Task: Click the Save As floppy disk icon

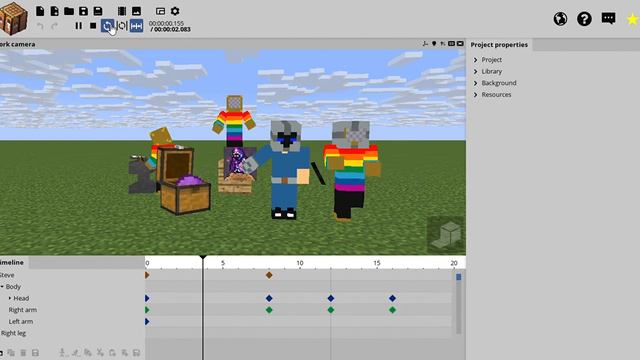Action: pyautogui.click(x=98, y=11)
